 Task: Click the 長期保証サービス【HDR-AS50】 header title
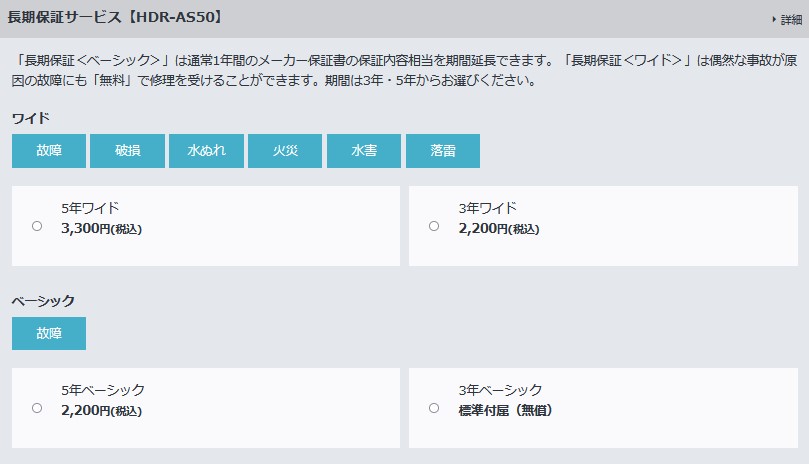pos(116,17)
